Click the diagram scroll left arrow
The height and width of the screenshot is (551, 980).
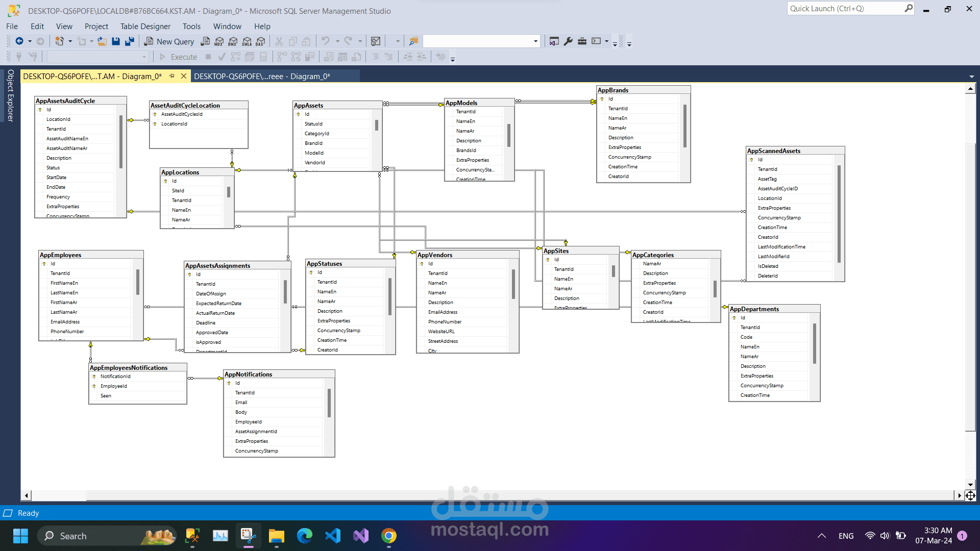tap(27, 495)
